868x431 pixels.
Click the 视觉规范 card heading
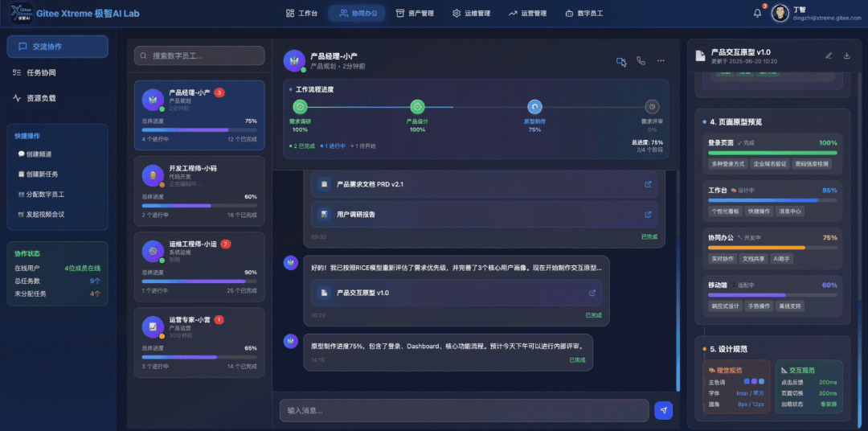click(725, 370)
